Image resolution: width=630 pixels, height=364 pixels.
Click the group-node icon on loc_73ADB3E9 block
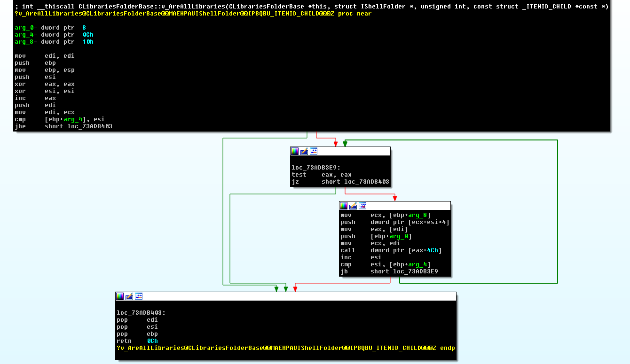click(x=313, y=151)
